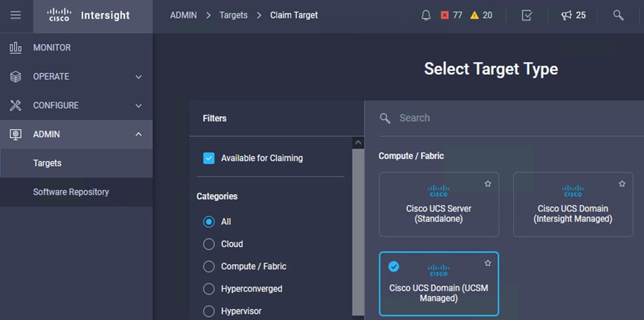This screenshot has width=644, height=320.
Task: Favorite the Cisco UCS Server (Standalone) star
Action: point(488,184)
